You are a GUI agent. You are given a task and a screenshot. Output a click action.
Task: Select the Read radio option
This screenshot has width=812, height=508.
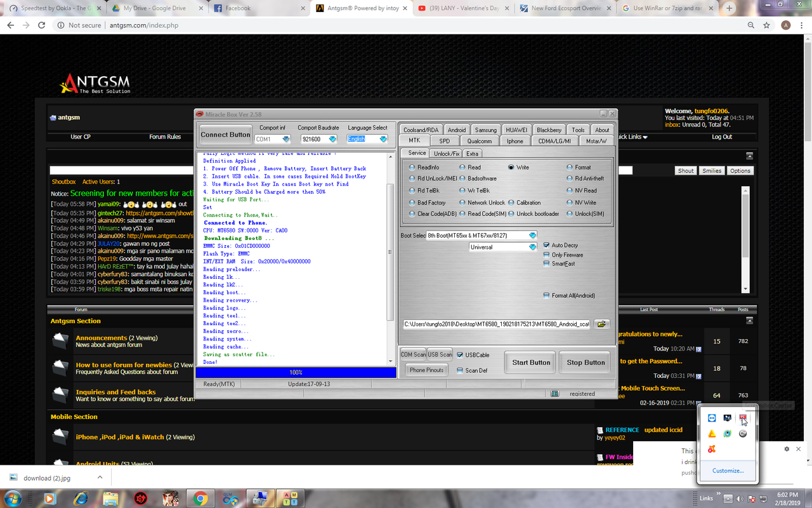(462, 168)
